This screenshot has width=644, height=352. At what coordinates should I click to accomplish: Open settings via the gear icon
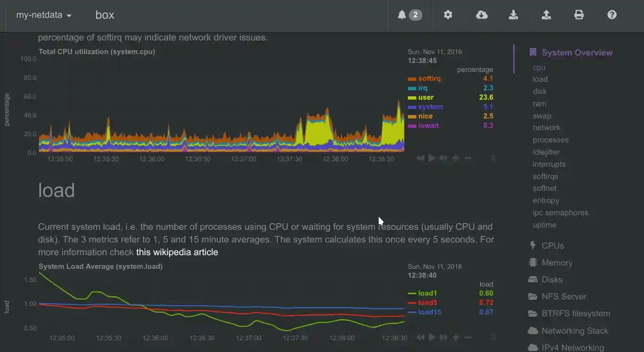click(448, 15)
